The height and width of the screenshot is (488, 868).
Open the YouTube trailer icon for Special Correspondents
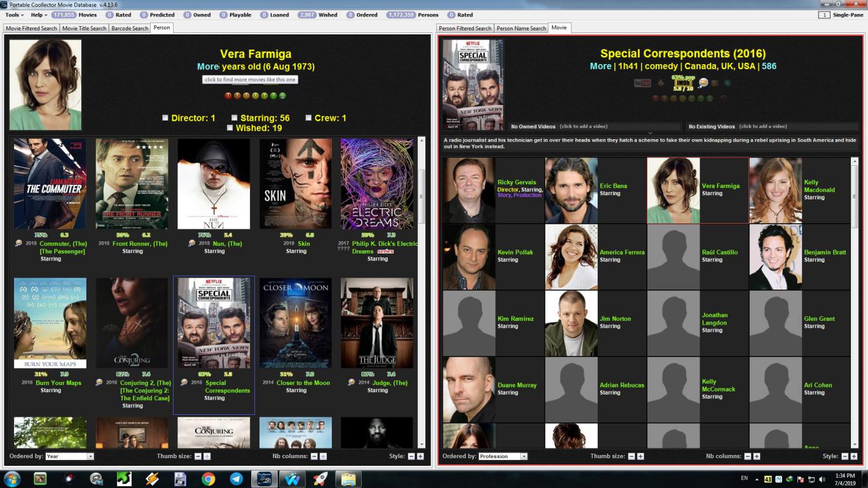pos(642,83)
